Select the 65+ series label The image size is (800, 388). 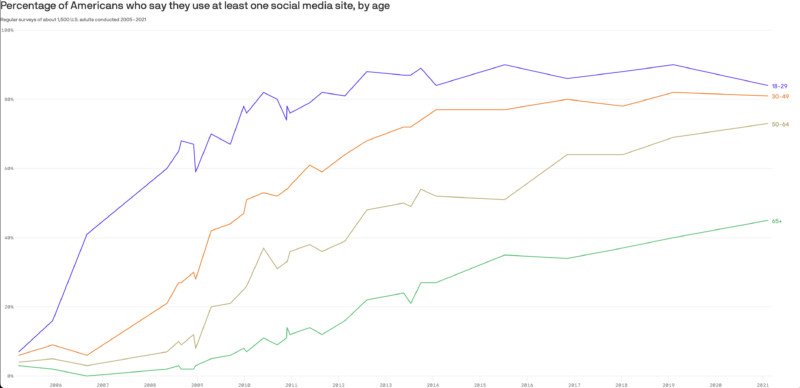pyautogui.click(x=777, y=221)
